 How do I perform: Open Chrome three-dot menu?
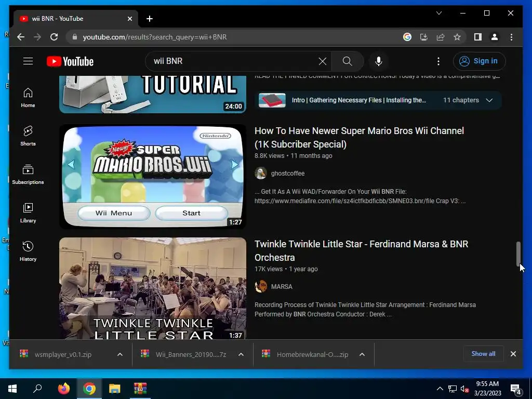click(x=511, y=37)
